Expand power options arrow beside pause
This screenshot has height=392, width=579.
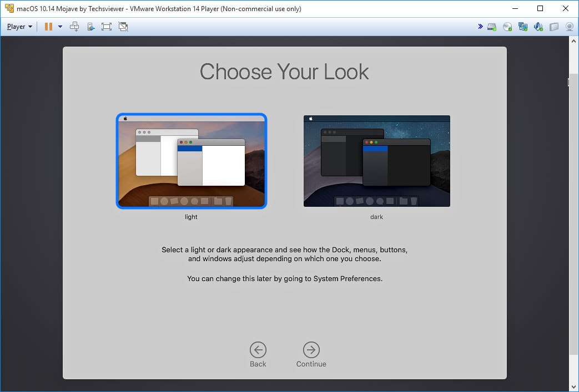(60, 27)
